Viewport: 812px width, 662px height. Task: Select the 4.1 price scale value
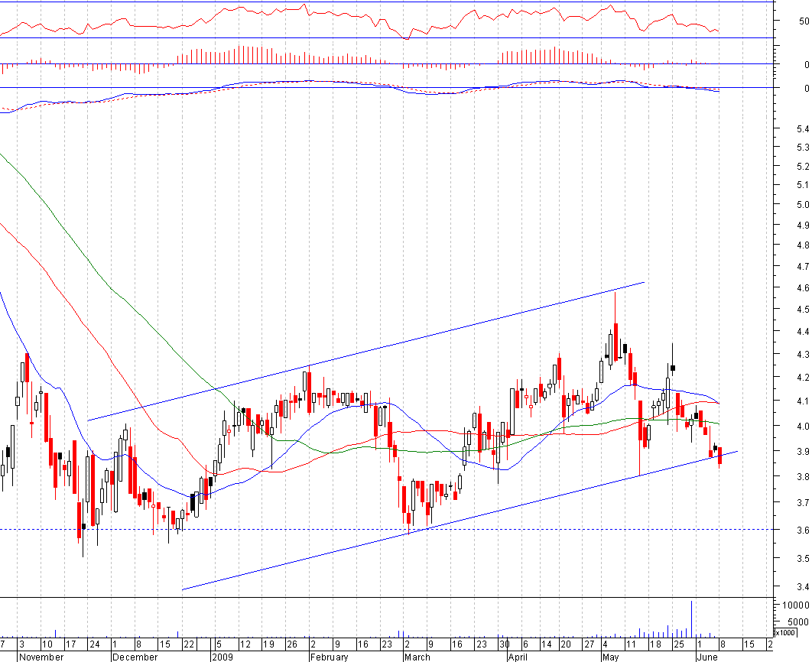803,401
